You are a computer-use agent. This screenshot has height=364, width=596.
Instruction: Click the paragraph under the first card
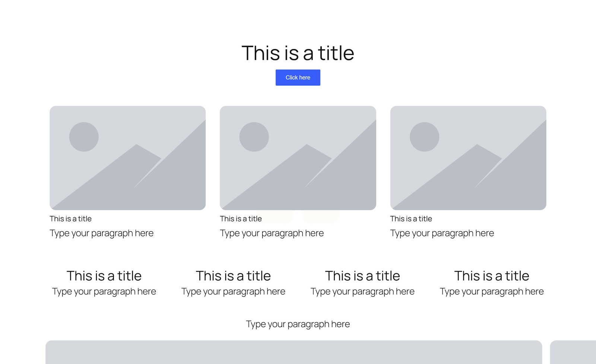click(x=101, y=233)
